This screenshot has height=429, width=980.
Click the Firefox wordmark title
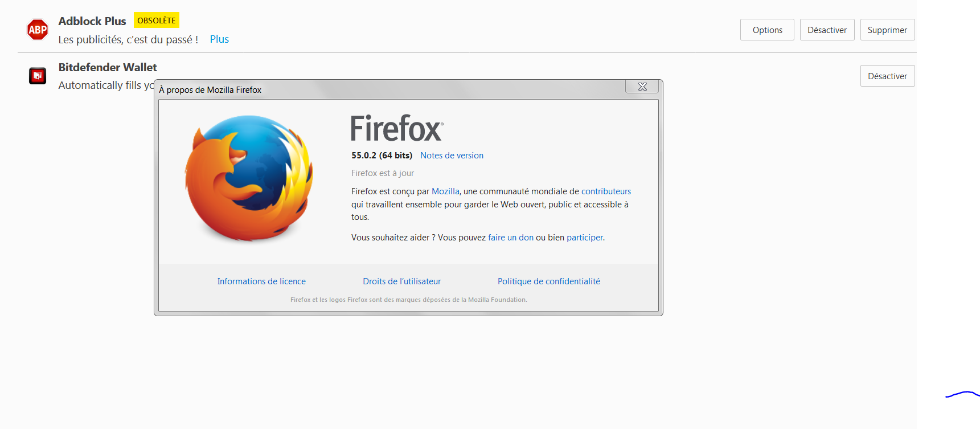point(397,128)
